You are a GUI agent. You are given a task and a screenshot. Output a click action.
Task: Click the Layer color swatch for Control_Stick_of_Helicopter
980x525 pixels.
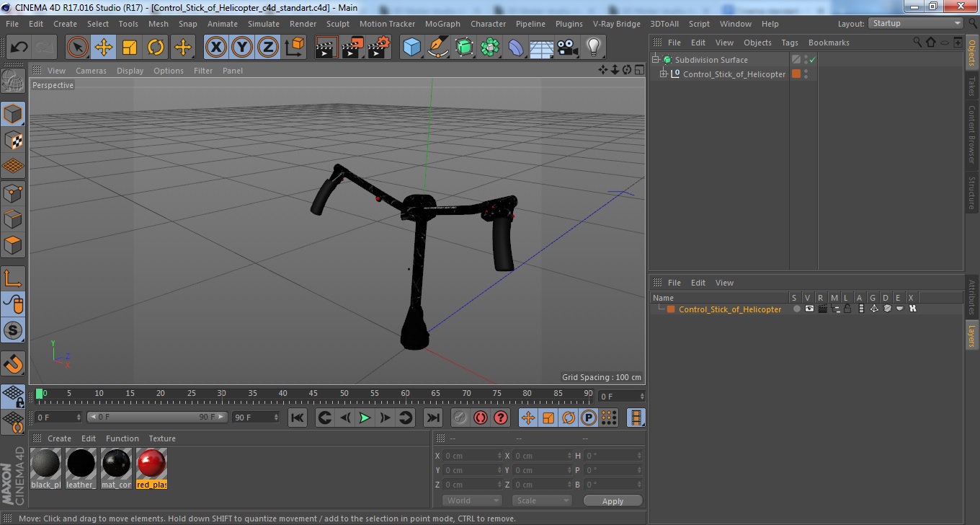[x=671, y=309]
